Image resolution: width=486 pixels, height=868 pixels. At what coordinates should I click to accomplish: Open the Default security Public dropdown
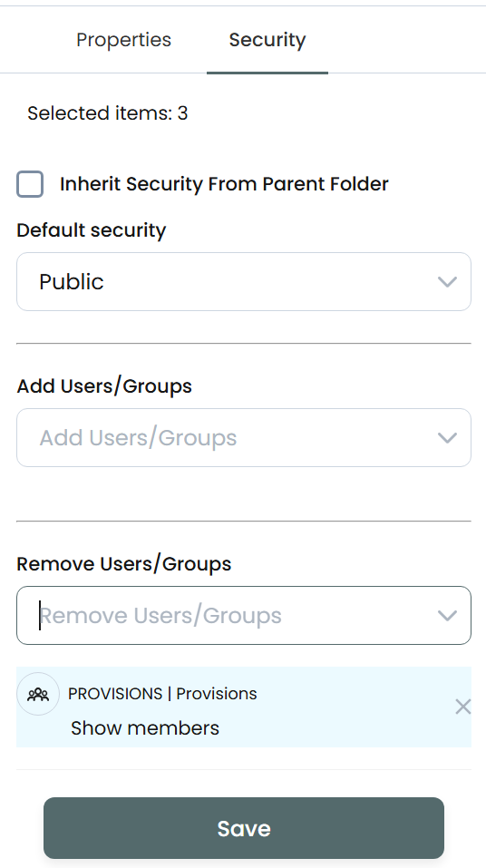244,282
